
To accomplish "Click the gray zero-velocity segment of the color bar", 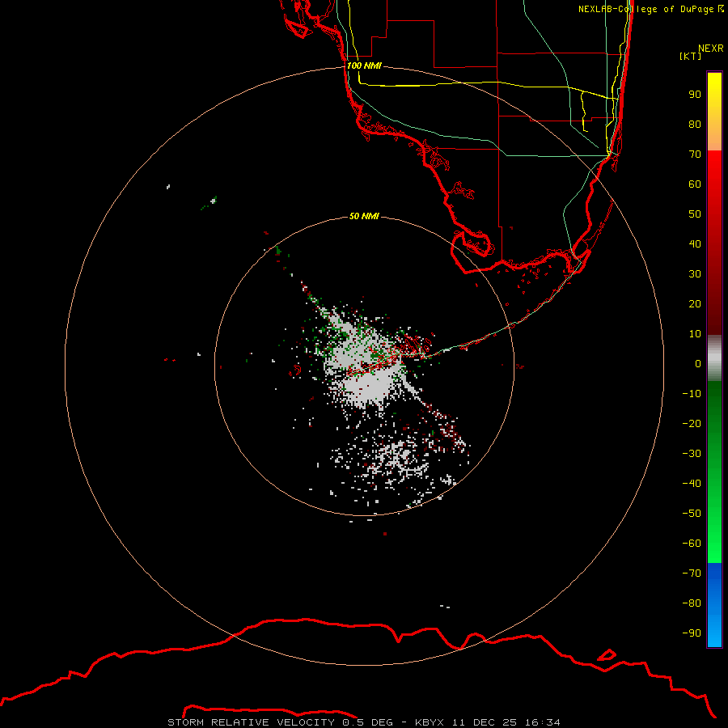I will [x=714, y=358].
